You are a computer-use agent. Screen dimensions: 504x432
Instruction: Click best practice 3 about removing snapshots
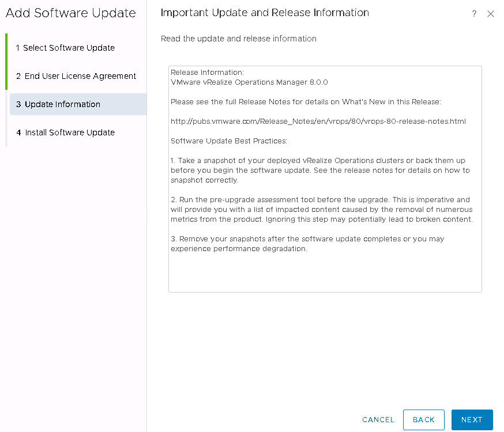(307, 244)
